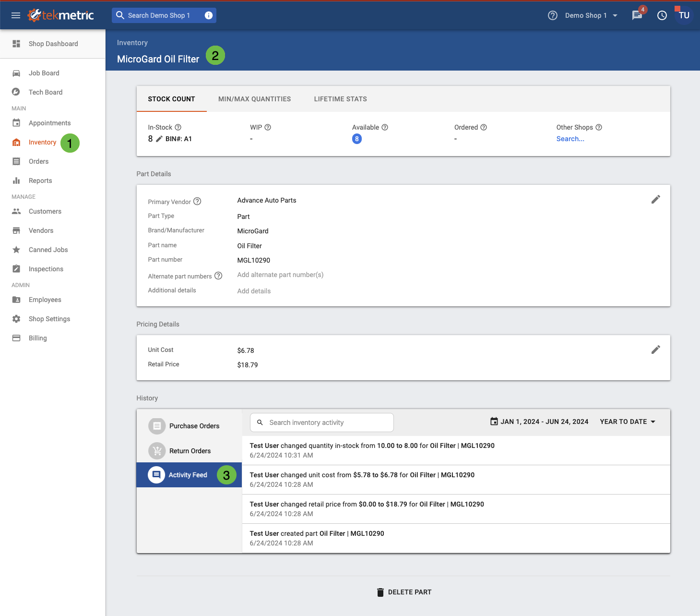Switch to Stock Count tab
This screenshot has height=616, width=700.
coord(171,99)
